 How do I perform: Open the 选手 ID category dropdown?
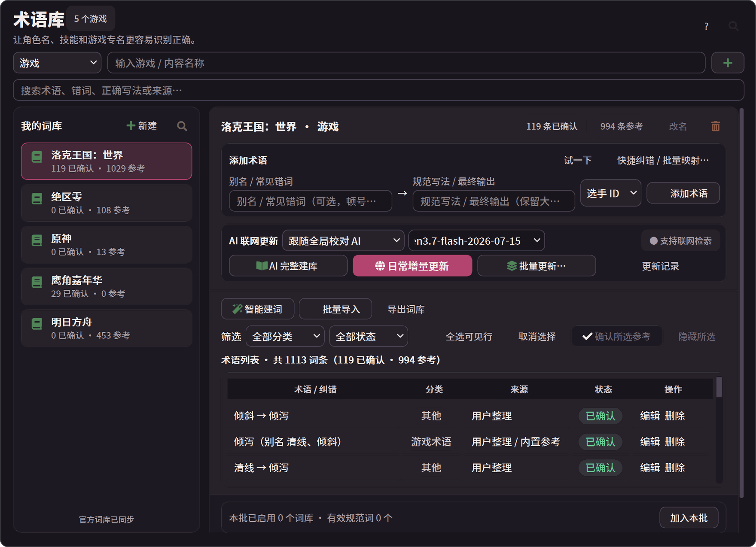[611, 193]
